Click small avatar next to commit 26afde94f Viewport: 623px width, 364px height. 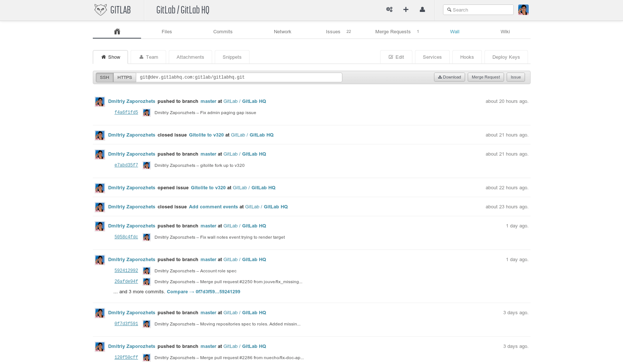click(147, 282)
